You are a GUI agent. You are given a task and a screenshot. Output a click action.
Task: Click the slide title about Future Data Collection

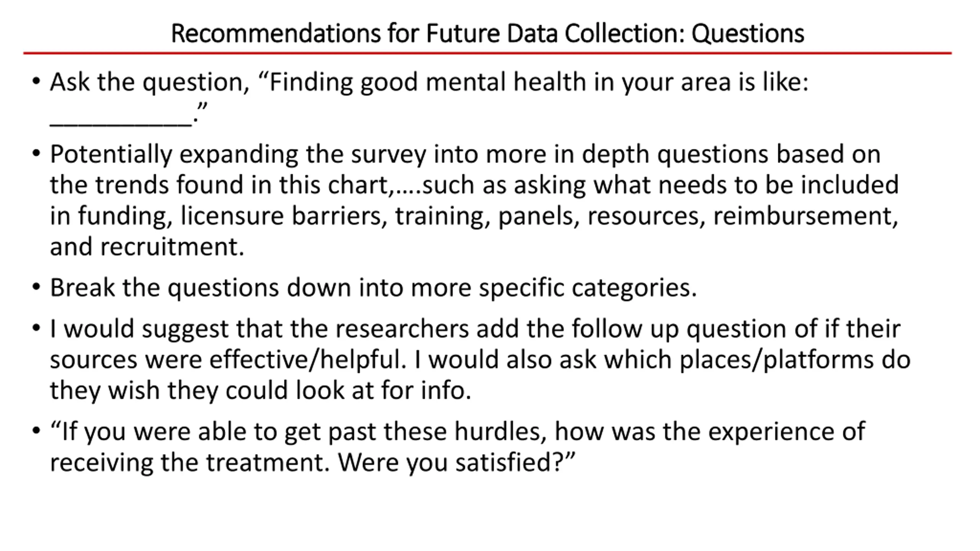pyautogui.click(x=487, y=33)
